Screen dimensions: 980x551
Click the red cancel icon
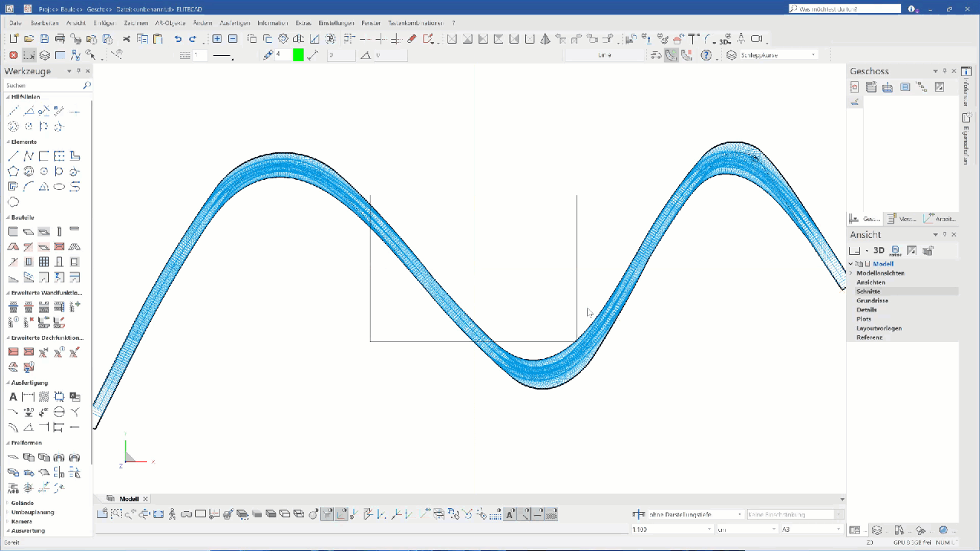[13, 55]
